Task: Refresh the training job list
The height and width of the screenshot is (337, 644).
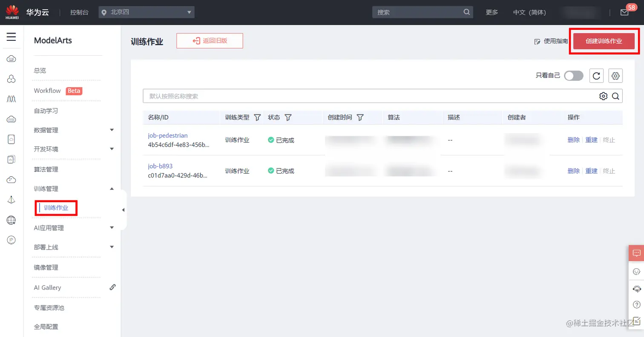Action: coord(597,76)
